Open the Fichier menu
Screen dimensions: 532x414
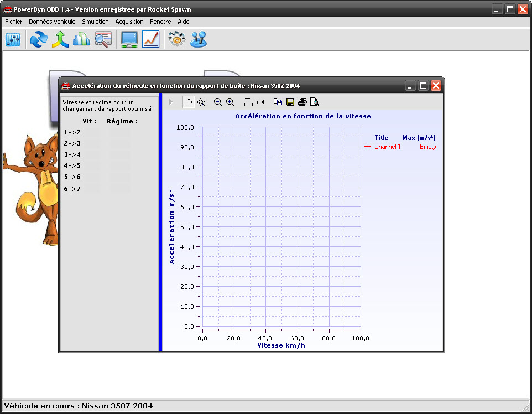pyautogui.click(x=14, y=22)
